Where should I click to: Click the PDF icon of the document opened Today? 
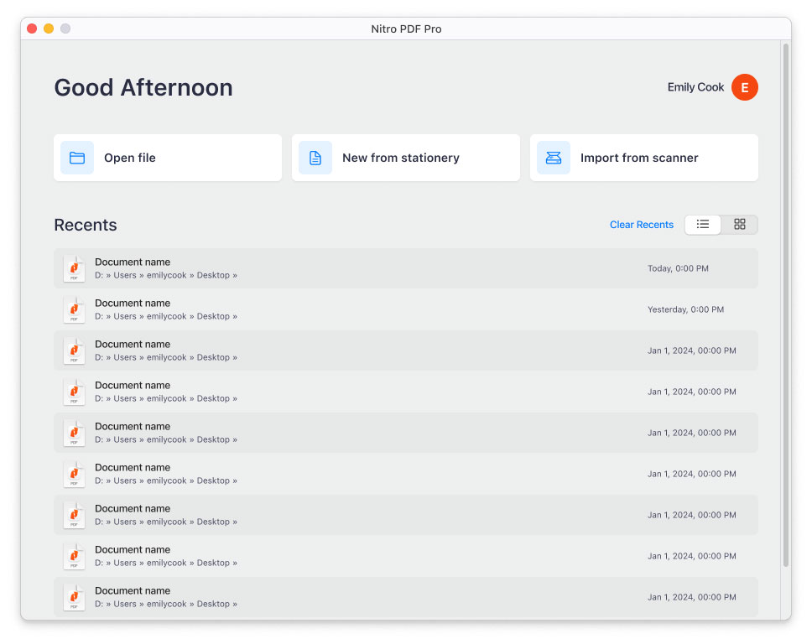tap(75, 268)
